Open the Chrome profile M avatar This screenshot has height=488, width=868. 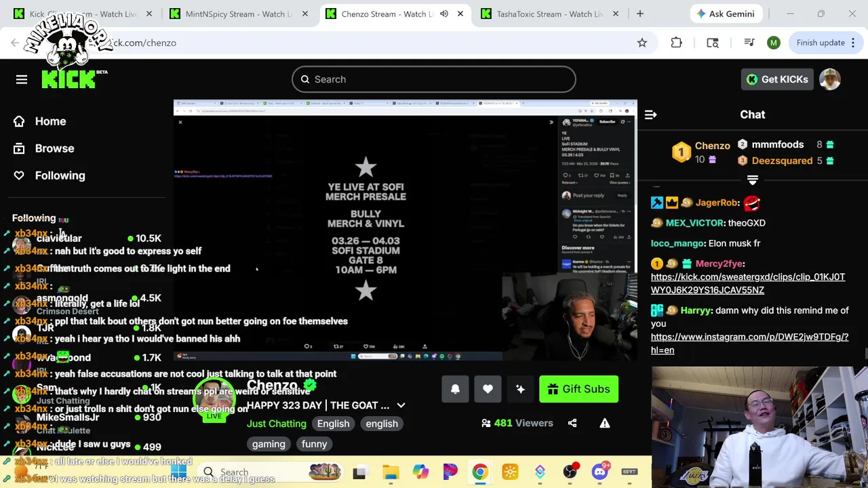coord(774,43)
